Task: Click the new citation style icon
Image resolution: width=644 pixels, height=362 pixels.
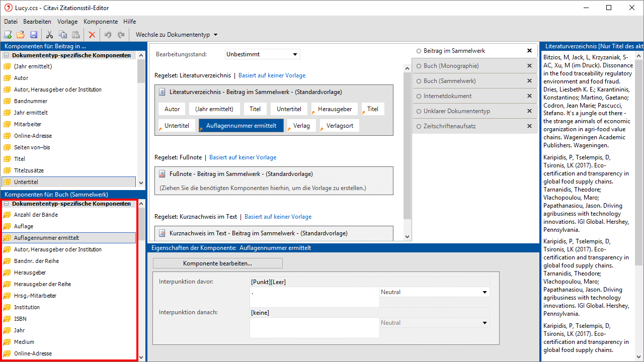Action: 8,35
